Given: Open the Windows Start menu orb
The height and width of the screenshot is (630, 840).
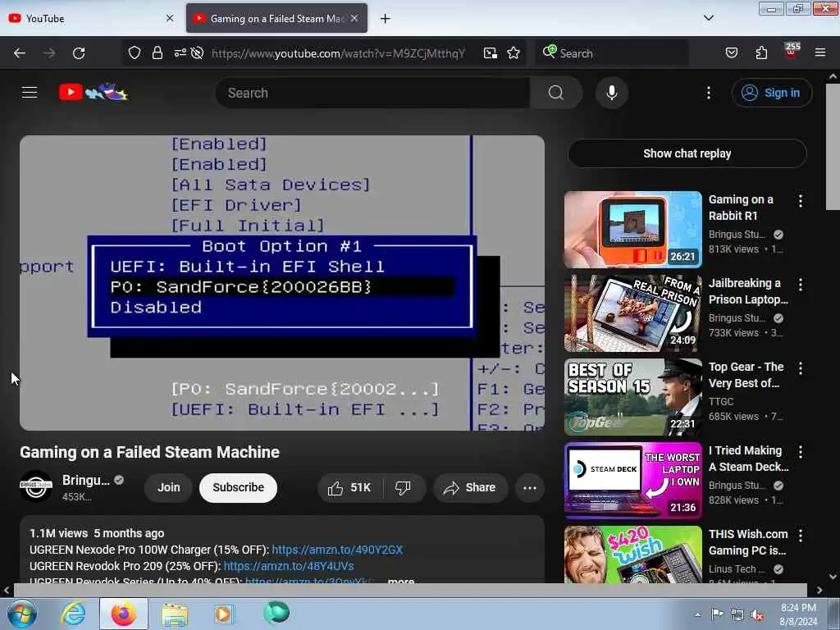Looking at the screenshot, I should 22,614.
